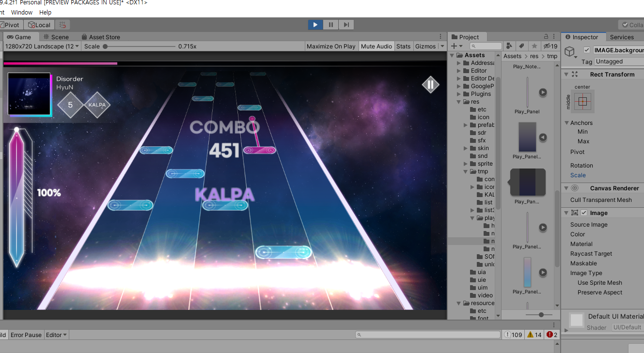Click the Play button in the toolbar
Viewport: 644px width, 353px height.
[315, 25]
